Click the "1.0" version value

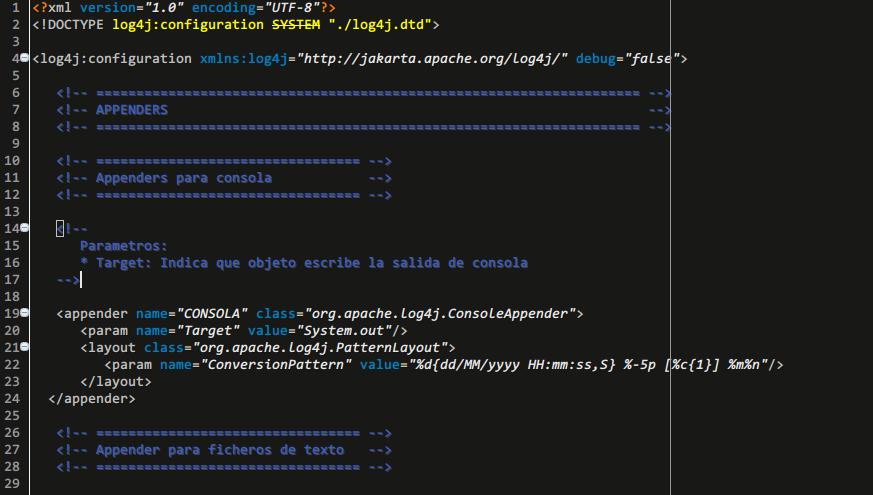click(x=164, y=8)
